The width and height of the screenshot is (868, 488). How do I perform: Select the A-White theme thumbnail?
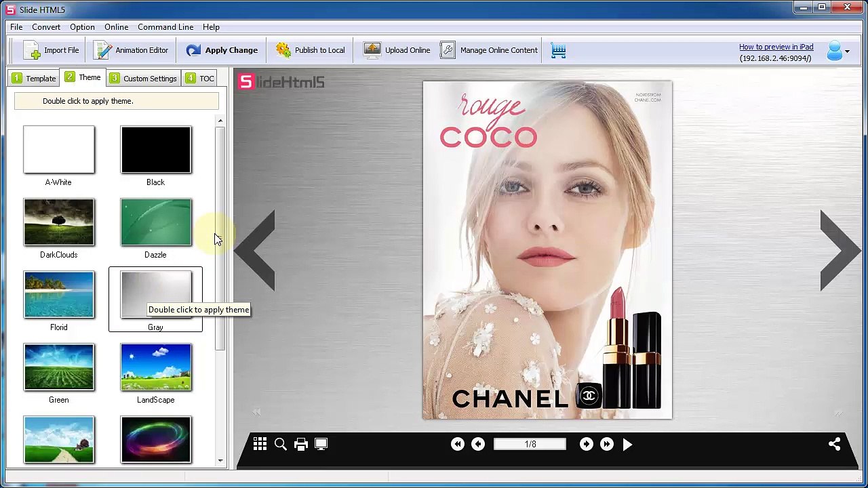click(x=59, y=150)
